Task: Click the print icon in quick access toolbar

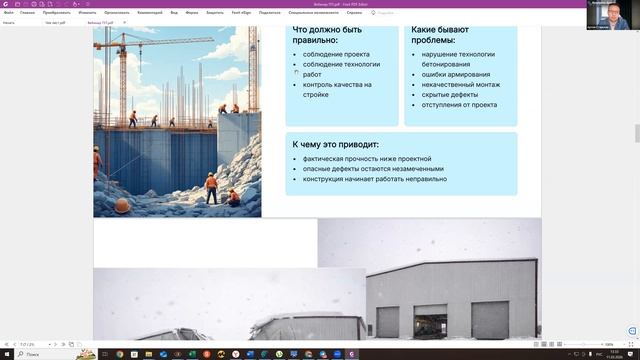Action: coord(34,4)
